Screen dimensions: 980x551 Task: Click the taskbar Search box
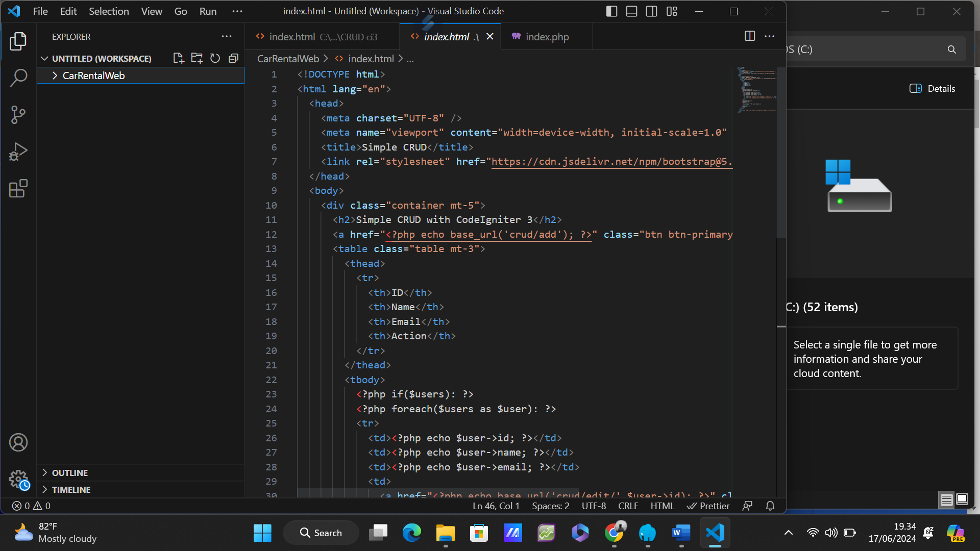(x=321, y=533)
